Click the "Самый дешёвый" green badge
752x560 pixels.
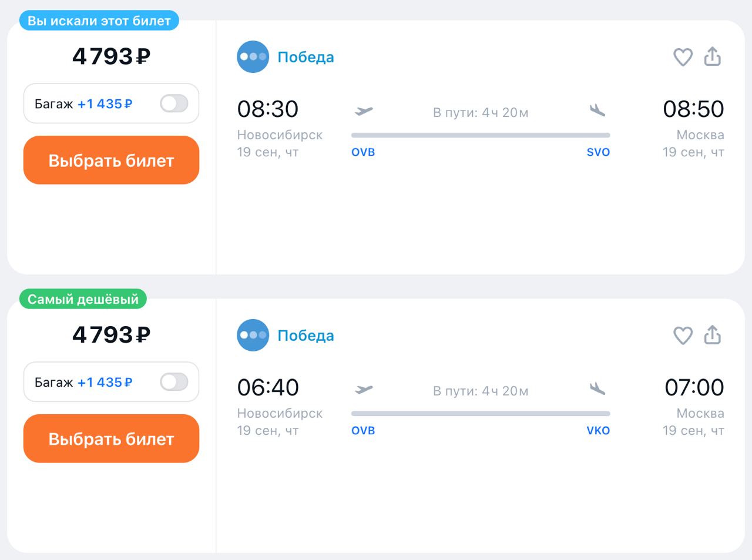(83, 299)
